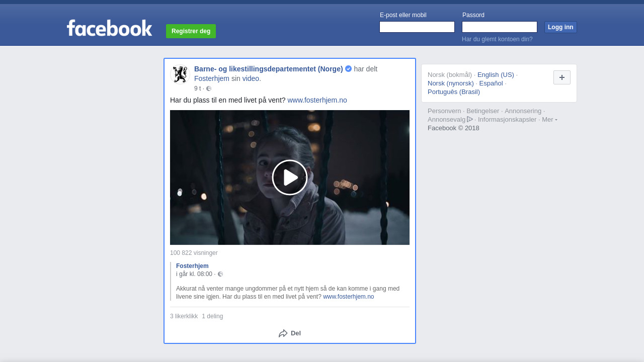
Task: Click the green Registrer deg button
Action: click(x=191, y=31)
